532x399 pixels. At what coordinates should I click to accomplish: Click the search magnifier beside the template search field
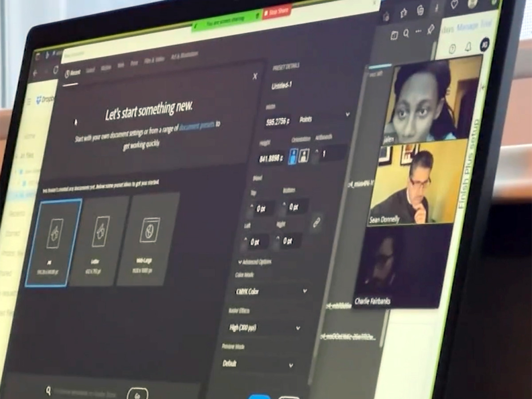(48, 391)
